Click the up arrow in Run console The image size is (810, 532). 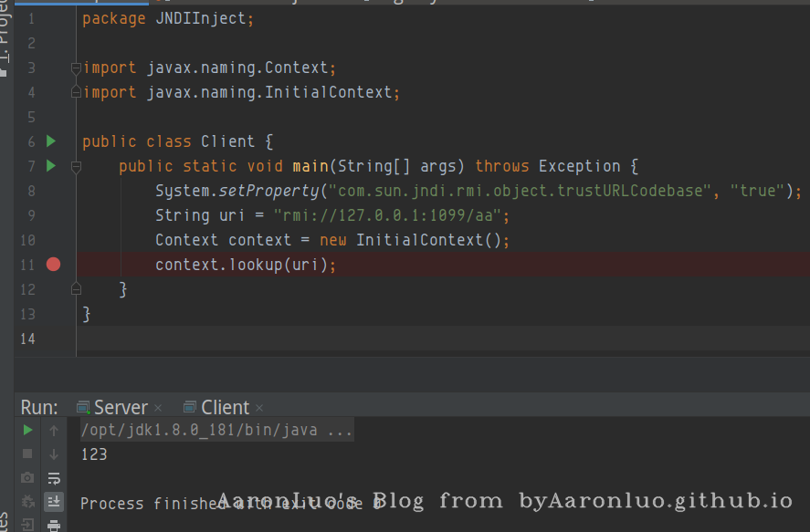(54, 430)
